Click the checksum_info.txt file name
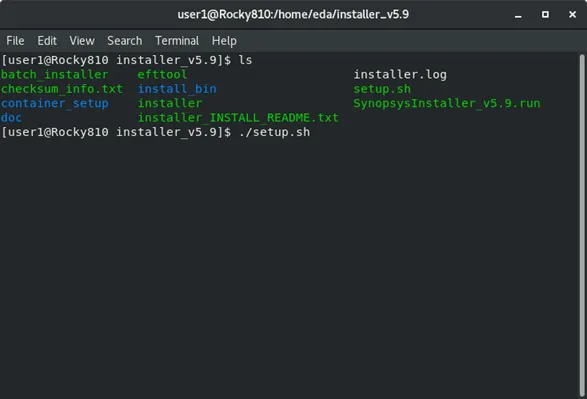587x399 pixels. point(62,89)
